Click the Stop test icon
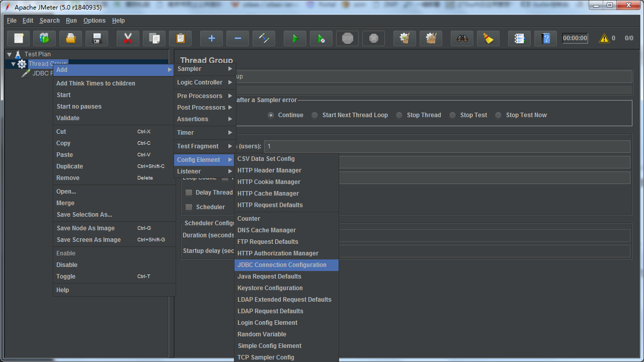The height and width of the screenshot is (362, 644). click(348, 38)
